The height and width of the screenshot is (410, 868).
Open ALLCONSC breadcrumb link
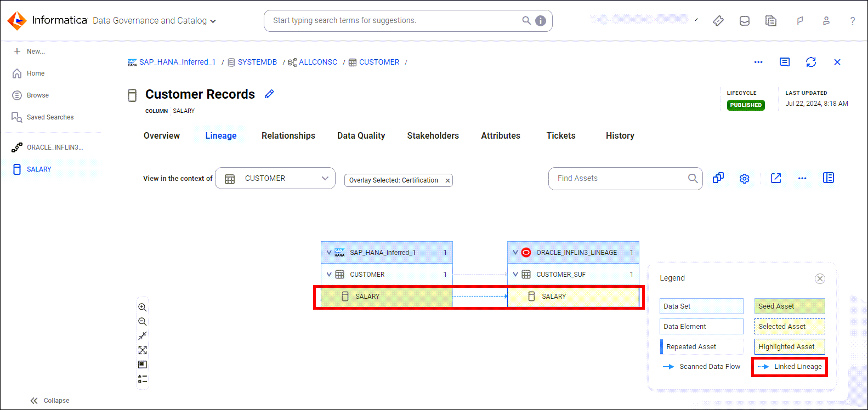click(x=318, y=62)
